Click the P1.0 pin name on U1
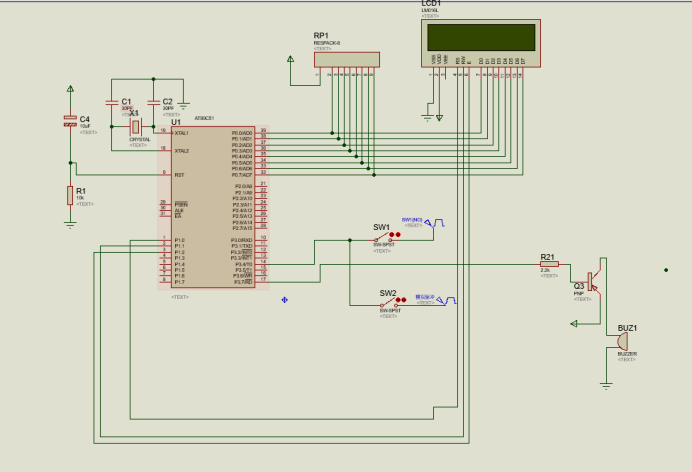Screen dimensions: 692x472 (179, 240)
